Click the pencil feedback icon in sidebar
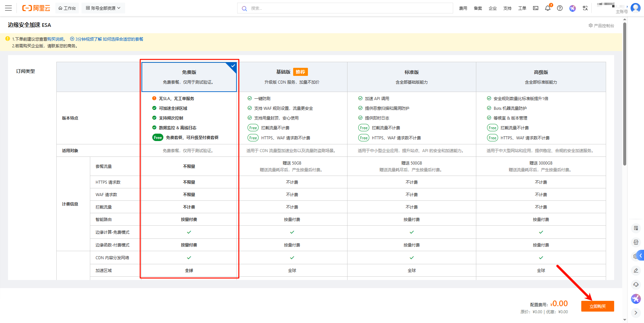644x323 pixels. 636,270
